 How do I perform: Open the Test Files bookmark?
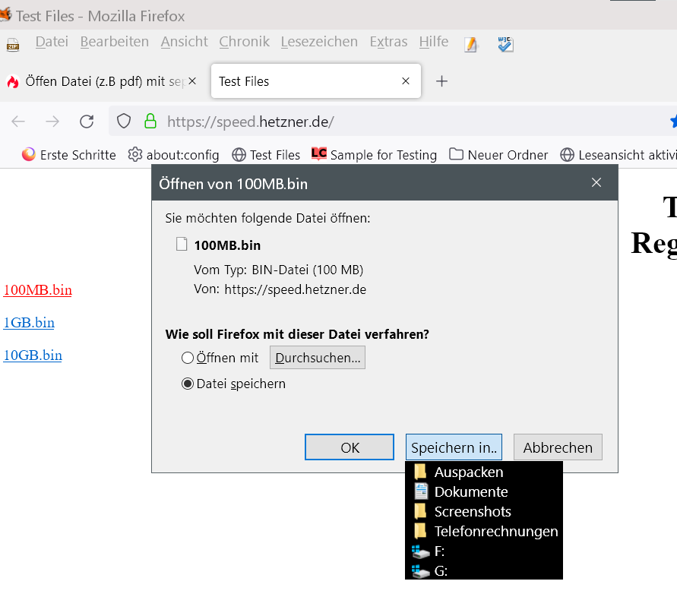pos(266,155)
